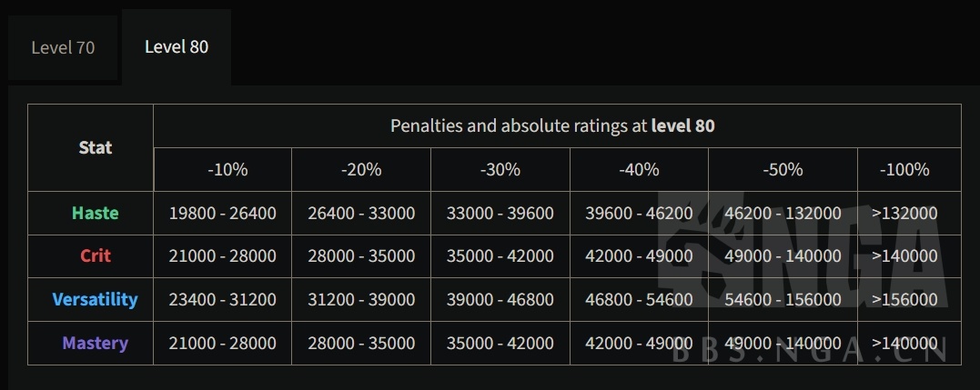Screen dimensions: 980x390
Task: Click Versatility cell 39000 - 46800
Action: (x=500, y=300)
